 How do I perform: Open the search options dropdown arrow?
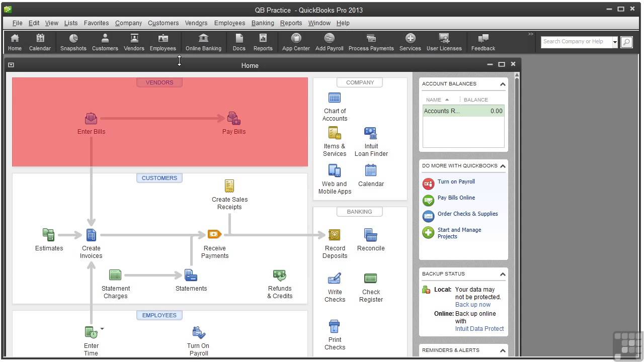click(615, 42)
